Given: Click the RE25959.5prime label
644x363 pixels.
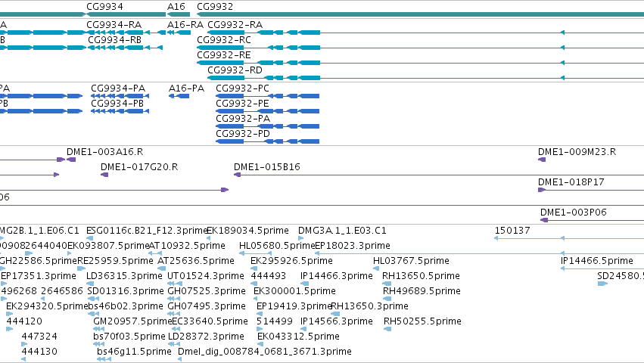Looking at the screenshot, I should tap(115, 261).
